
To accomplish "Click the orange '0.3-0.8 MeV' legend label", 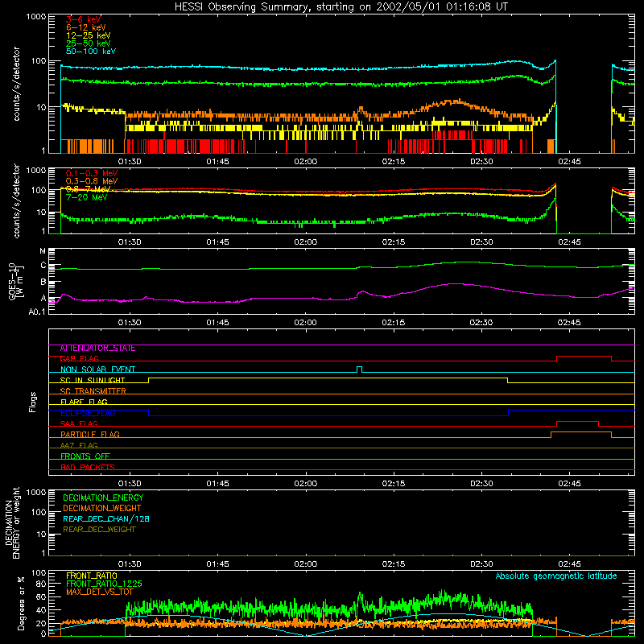I will (92, 181).
